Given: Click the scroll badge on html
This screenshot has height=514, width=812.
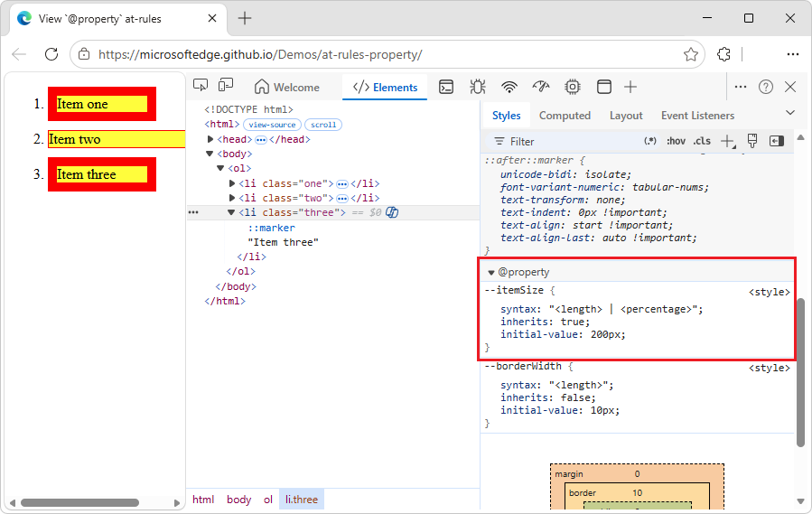Looking at the screenshot, I should (x=323, y=125).
